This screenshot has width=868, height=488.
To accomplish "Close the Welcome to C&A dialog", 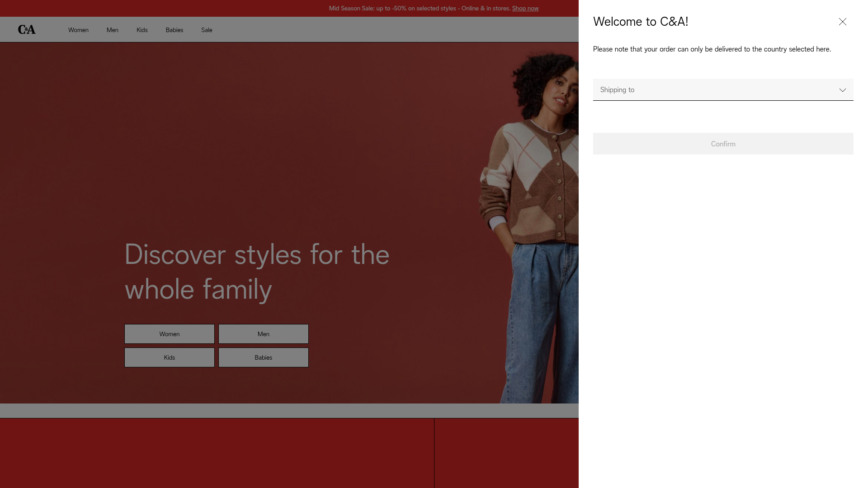I will [x=843, y=22].
